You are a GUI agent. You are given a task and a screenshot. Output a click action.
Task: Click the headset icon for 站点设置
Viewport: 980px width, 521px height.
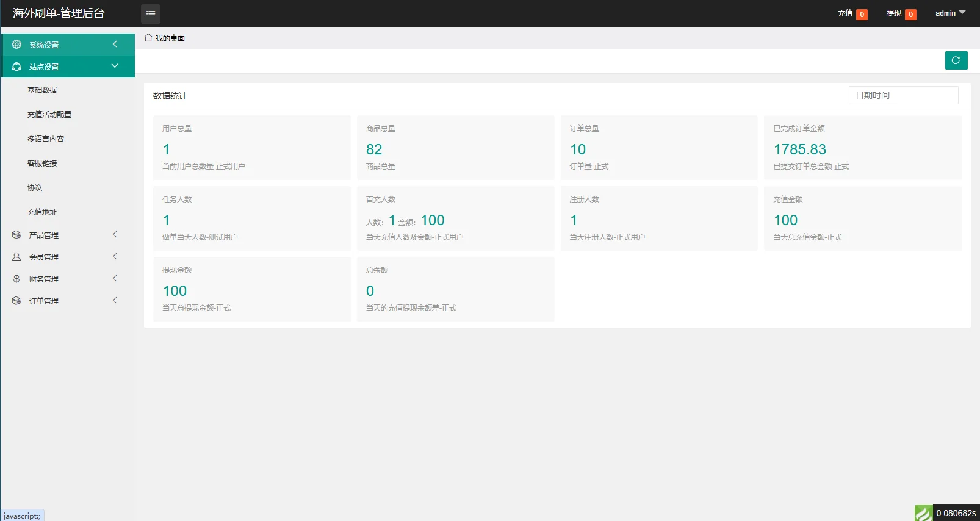pos(16,66)
